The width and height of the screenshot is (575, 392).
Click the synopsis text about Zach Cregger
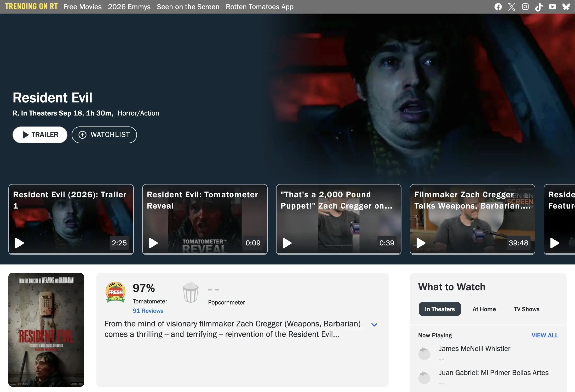tap(233, 329)
